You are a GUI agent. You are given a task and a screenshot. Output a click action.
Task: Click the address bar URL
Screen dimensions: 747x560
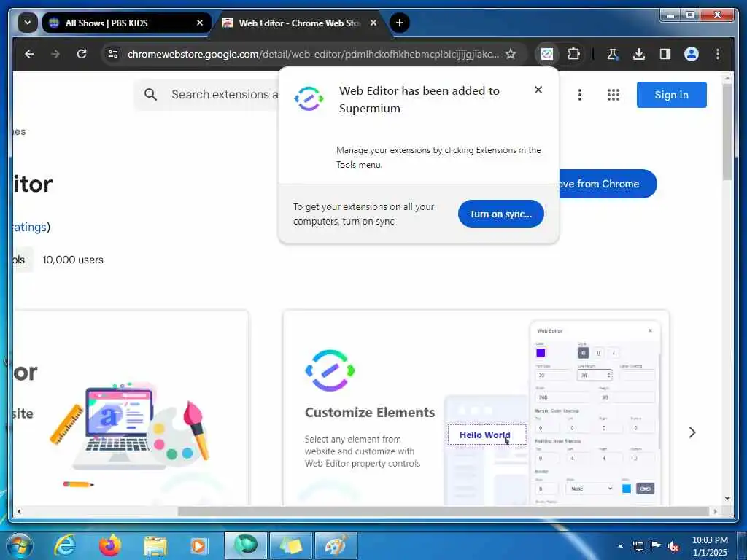pos(313,54)
